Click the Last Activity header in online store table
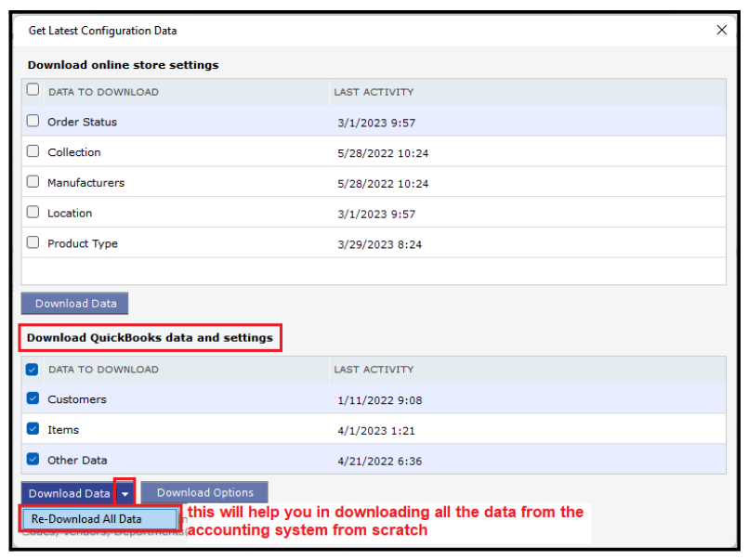This screenshot has height=560, width=748. [374, 92]
